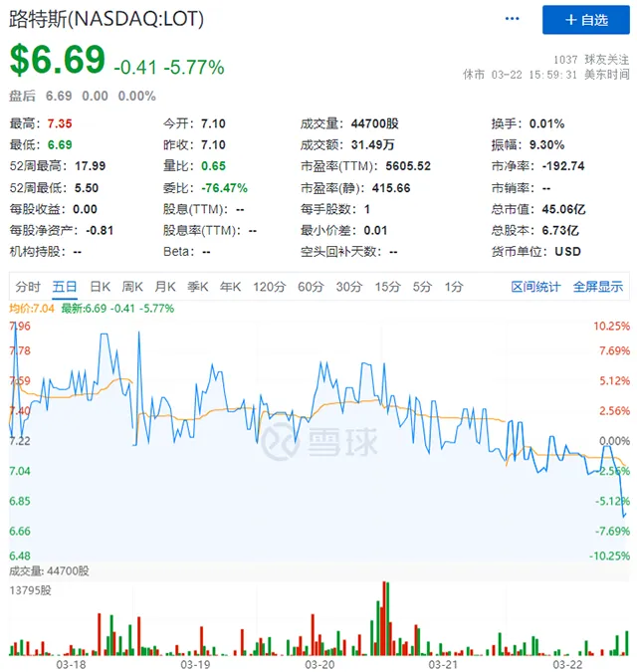Click the current price $6.69
Image resolution: width=637 pixels, height=672 pixels.
click(58, 60)
